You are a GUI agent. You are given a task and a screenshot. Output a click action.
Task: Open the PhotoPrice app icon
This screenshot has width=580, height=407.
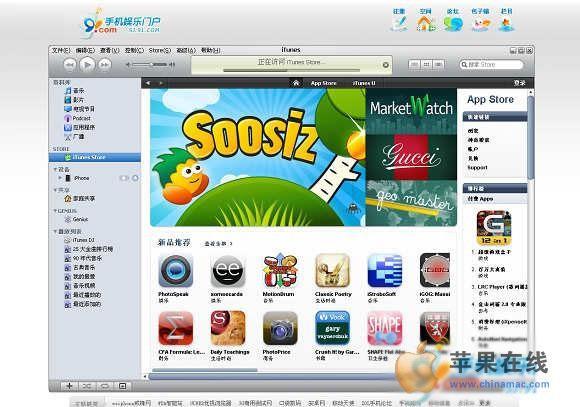coord(280,329)
